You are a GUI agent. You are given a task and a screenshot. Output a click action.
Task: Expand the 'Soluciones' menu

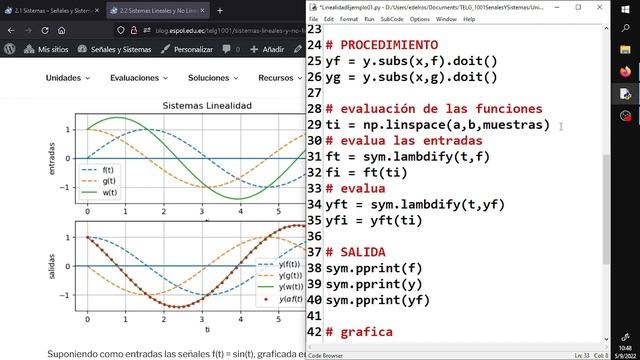click(213, 78)
